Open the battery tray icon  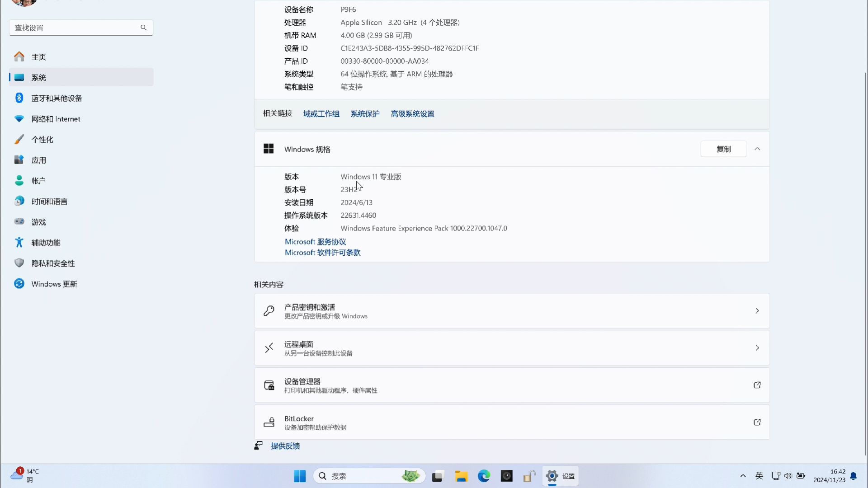pyautogui.click(x=801, y=476)
